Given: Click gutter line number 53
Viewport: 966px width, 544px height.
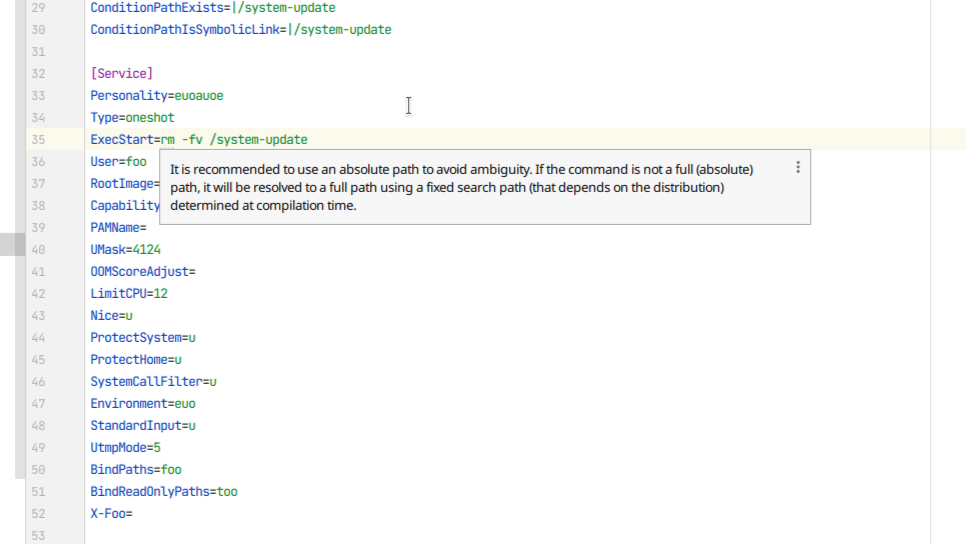Looking at the screenshot, I should pyautogui.click(x=38, y=535).
